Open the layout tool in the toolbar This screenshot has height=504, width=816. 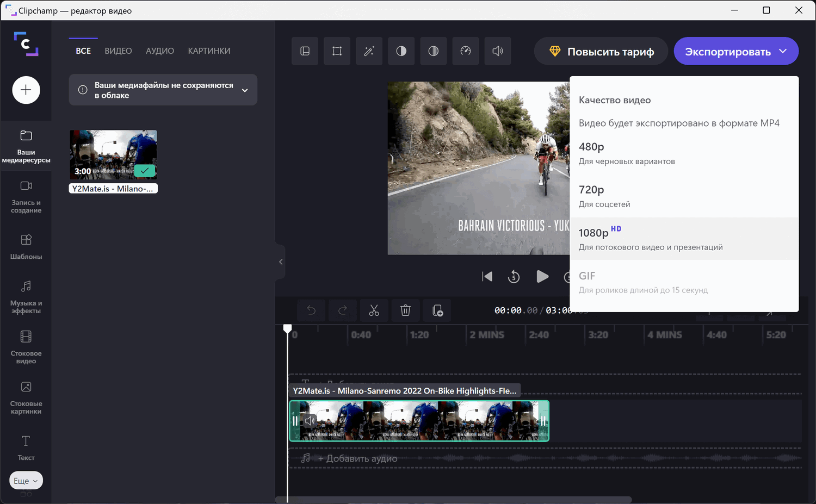click(x=305, y=51)
